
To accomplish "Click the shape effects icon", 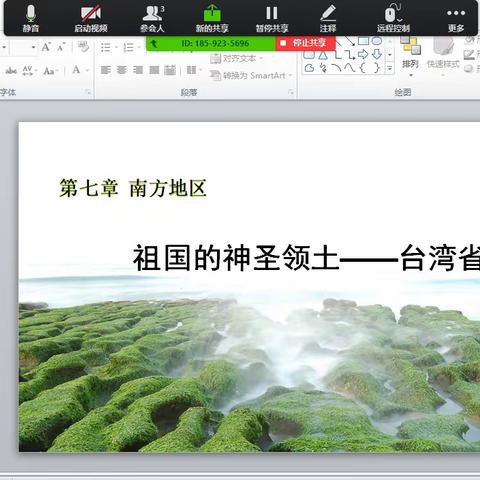I will point(469,68).
